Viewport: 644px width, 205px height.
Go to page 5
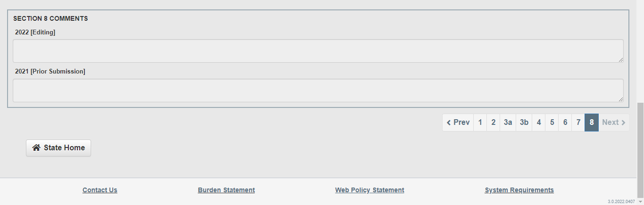[552, 123]
